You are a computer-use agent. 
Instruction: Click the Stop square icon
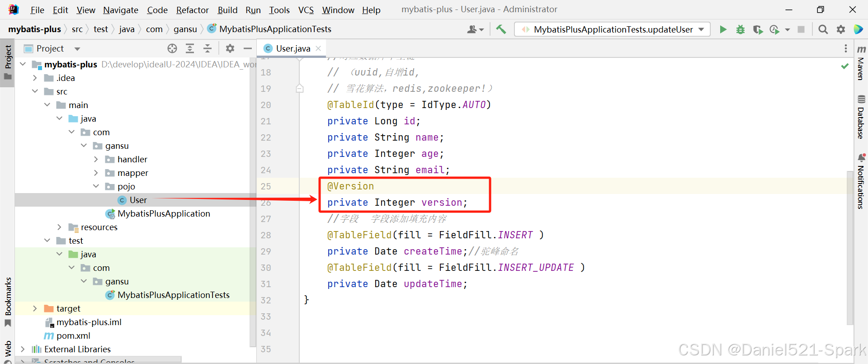point(801,29)
